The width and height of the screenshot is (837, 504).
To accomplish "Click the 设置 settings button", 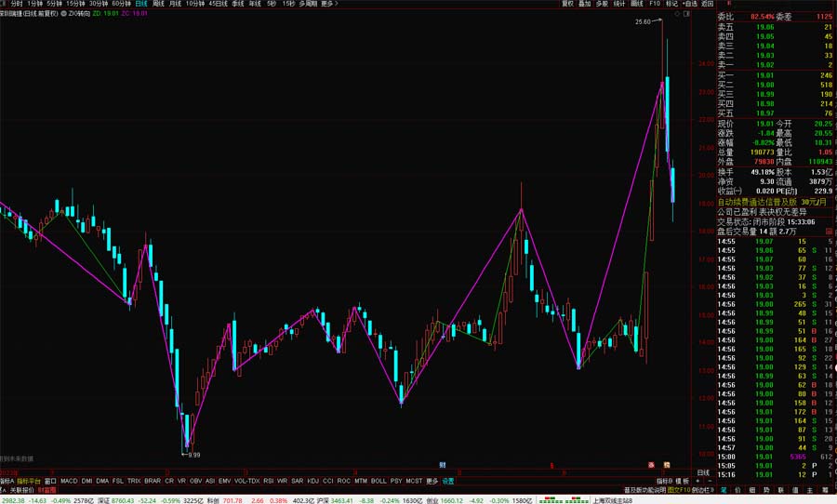I will [448, 481].
